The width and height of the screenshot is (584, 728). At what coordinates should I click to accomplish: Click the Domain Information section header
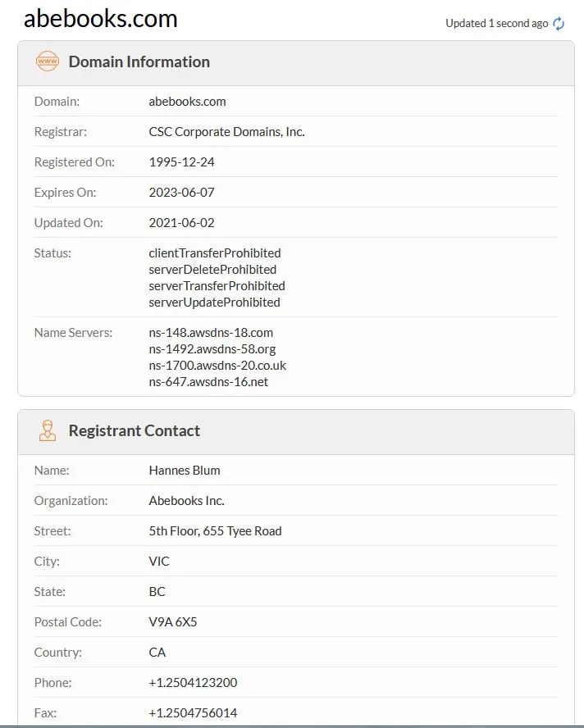(x=139, y=61)
